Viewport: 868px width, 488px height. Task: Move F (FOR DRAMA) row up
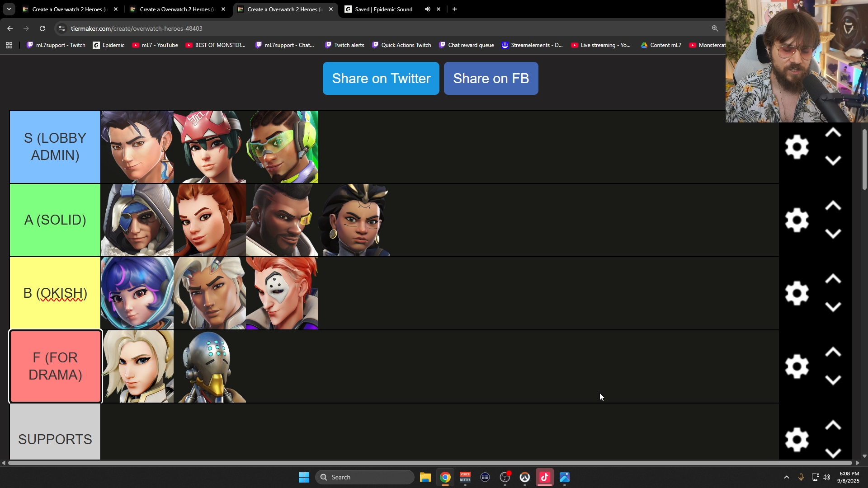tap(833, 352)
